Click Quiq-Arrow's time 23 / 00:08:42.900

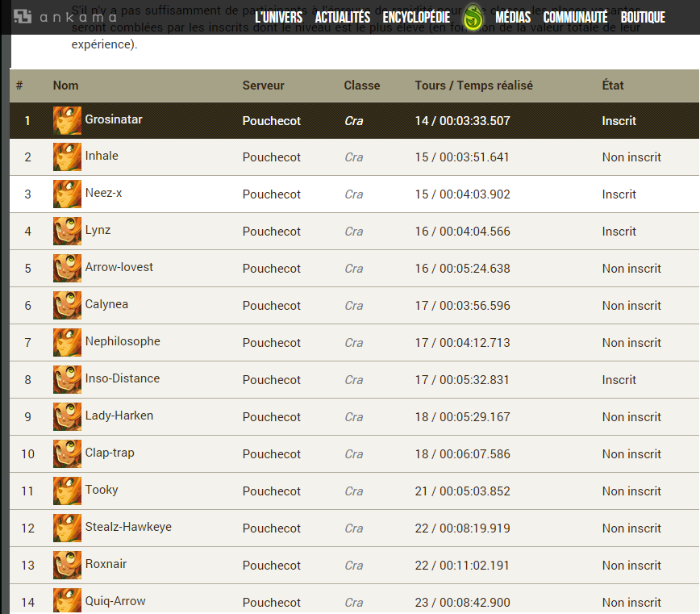tap(463, 602)
